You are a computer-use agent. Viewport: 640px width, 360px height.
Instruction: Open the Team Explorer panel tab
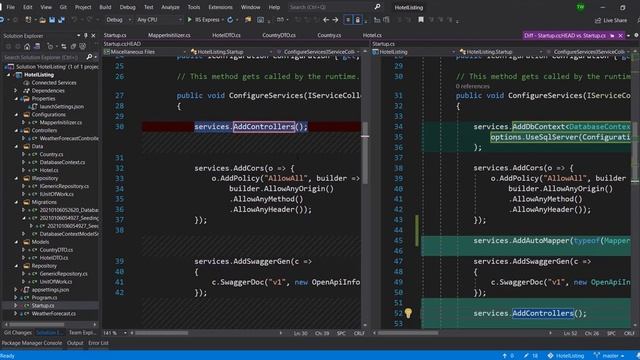pos(82,333)
